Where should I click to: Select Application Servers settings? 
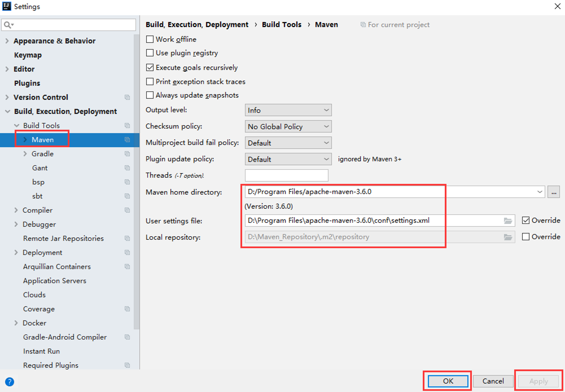pyautogui.click(x=55, y=281)
